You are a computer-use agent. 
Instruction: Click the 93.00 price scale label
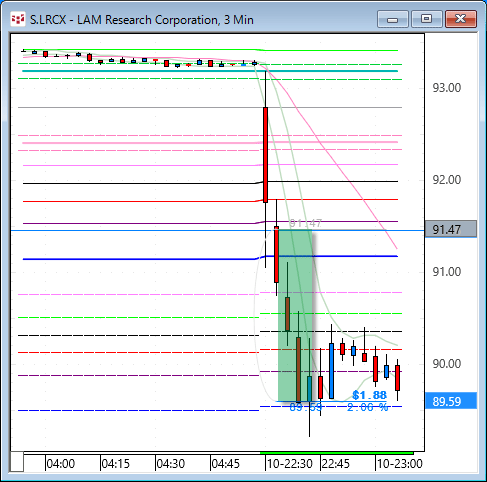click(x=447, y=88)
